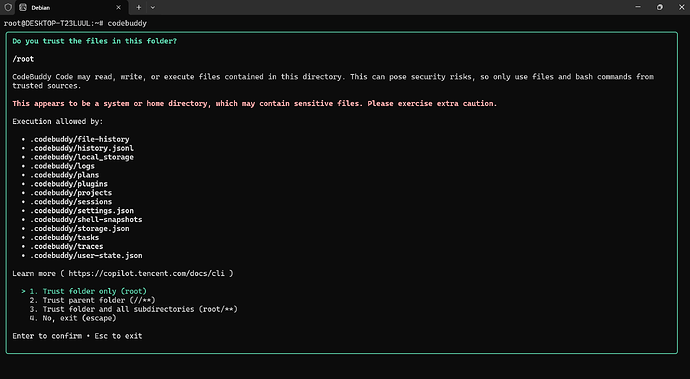Viewport: 690px width, 379px height.
Task: Select the Debian terminal tab
Action: point(72,7)
